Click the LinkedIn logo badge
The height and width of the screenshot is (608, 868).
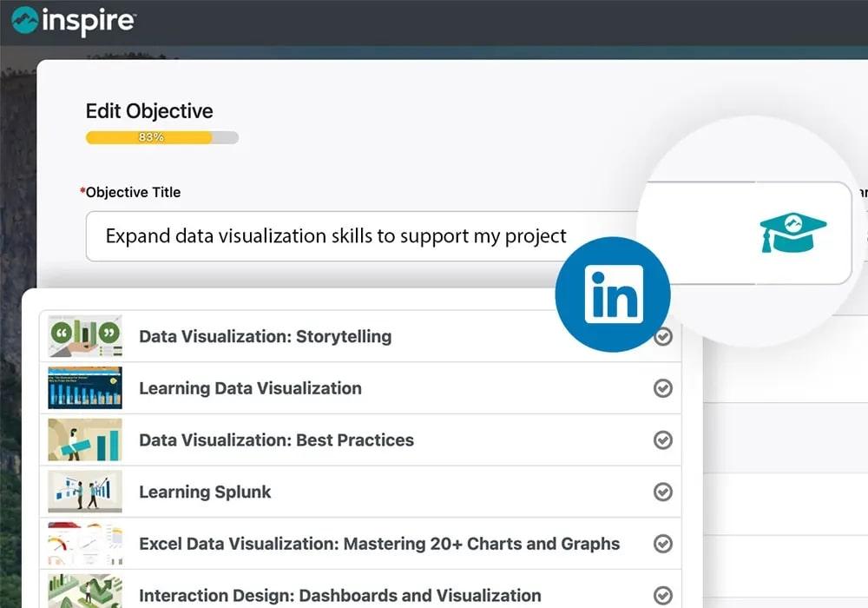click(613, 294)
